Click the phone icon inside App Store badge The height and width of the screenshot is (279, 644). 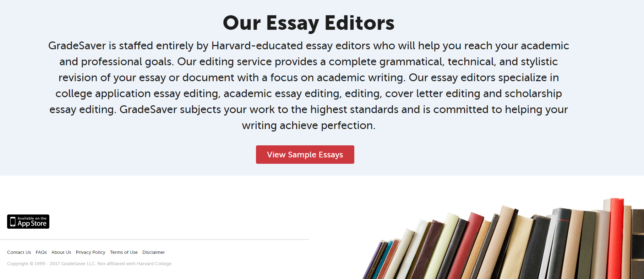[13, 222]
